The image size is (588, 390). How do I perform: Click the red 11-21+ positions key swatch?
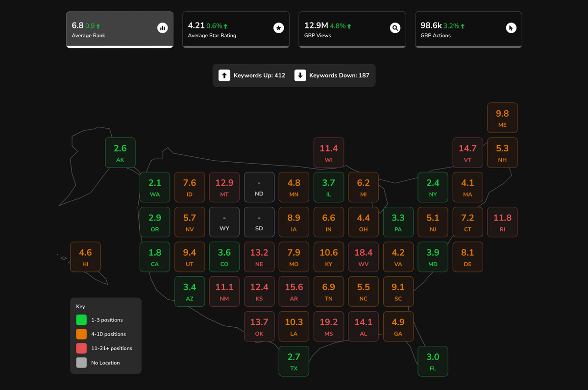click(81, 348)
